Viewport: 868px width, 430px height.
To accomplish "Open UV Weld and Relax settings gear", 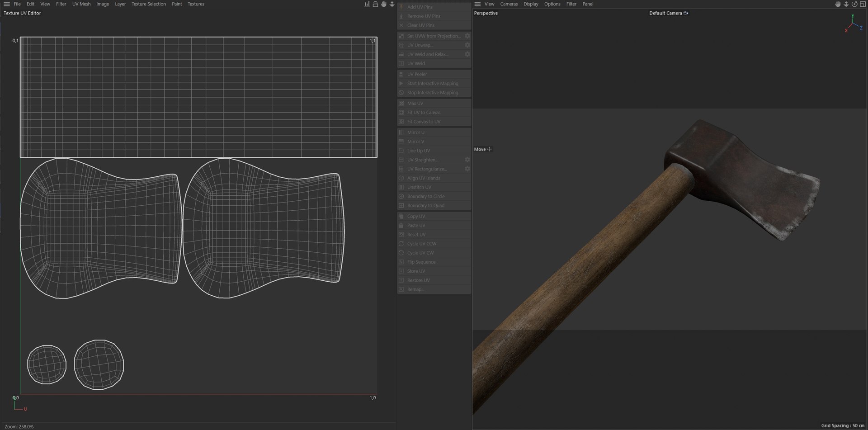I will pyautogui.click(x=467, y=54).
